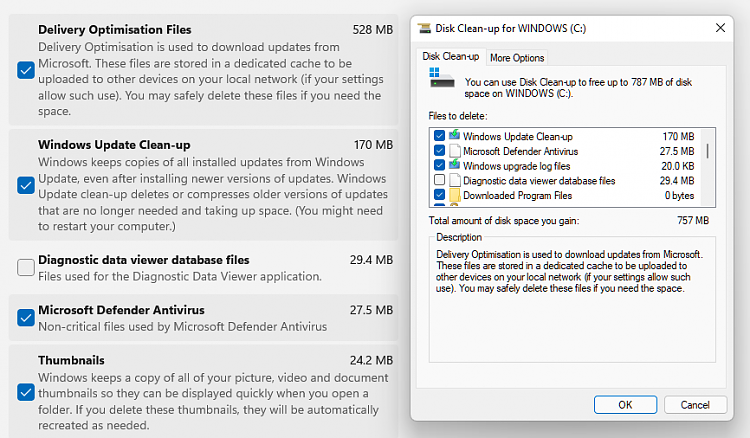This screenshot has width=750, height=438.
Task: Toggle Downloaded Program Files checkbox
Action: pyautogui.click(x=439, y=195)
